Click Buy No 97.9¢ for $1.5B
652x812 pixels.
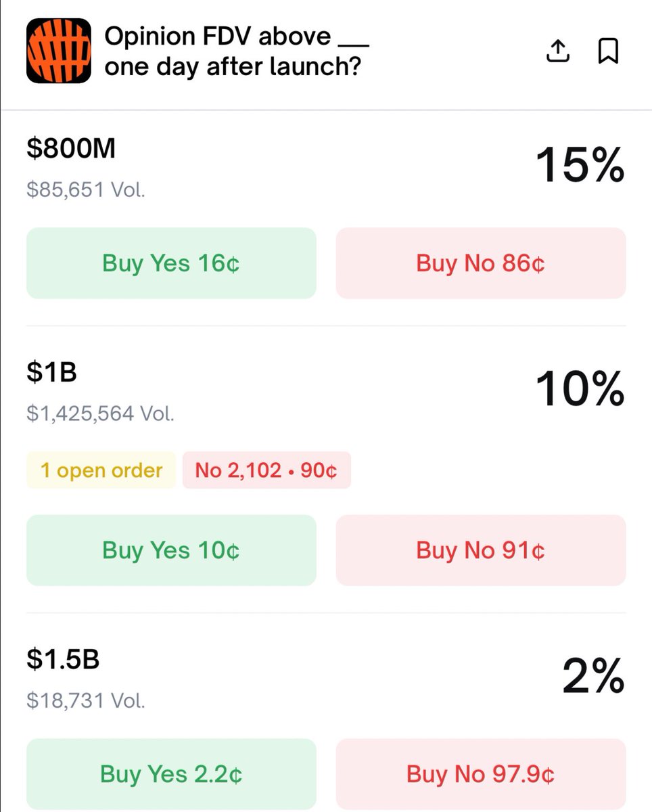pos(480,774)
